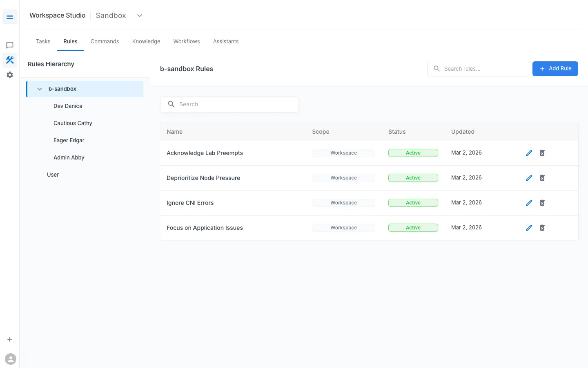588x368 pixels.
Task: Click the plus icon at sidebar bottom
Action: (x=10, y=339)
